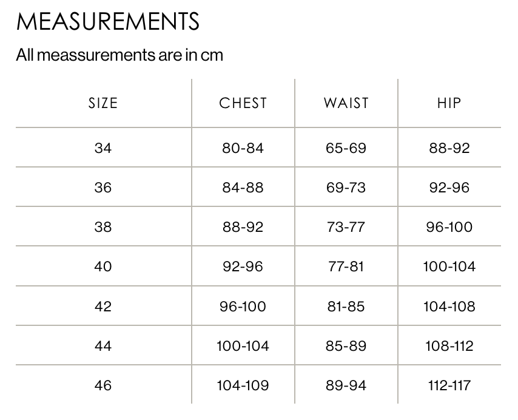Click the size 34 row label
The image size is (518, 420).
[x=103, y=147]
